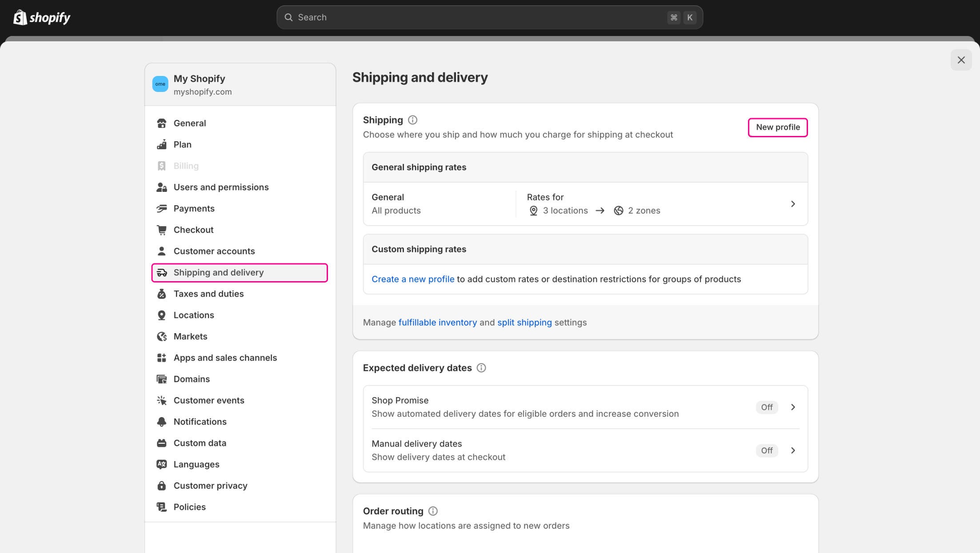
Task: Click the Taxes and duties icon
Action: [x=162, y=294]
